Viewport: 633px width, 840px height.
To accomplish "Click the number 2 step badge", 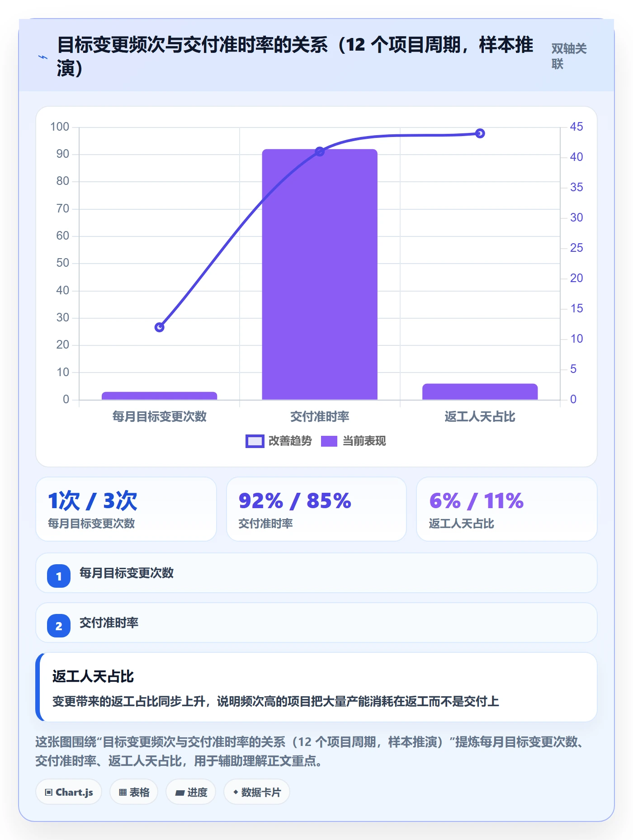I will (x=59, y=626).
